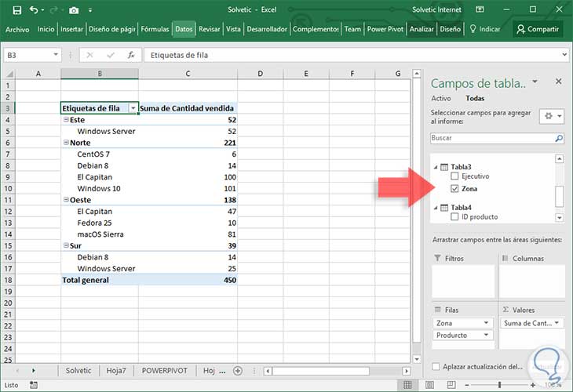Screen dimensions: 573x392
Task: Open the field list gear tools menu
Action: click(x=549, y=115)
